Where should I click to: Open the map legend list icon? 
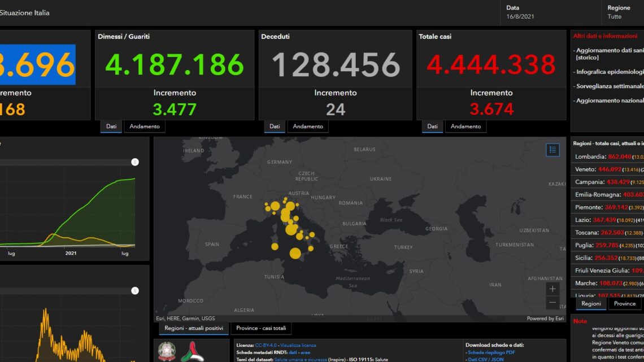pos(552,150)
